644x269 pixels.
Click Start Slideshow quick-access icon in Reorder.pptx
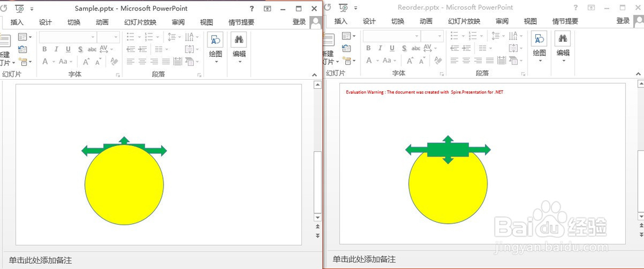[343, 7]
